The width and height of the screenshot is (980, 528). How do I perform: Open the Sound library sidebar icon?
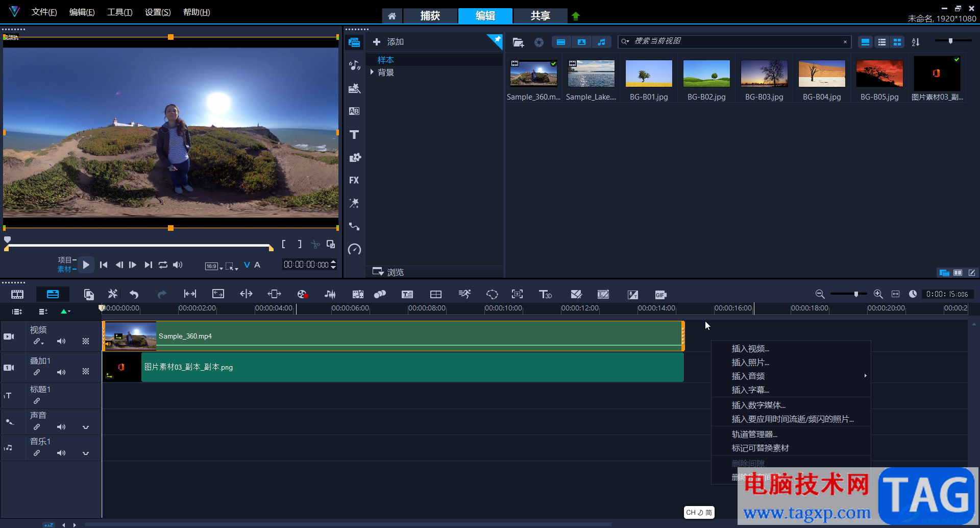click(354, 65)
